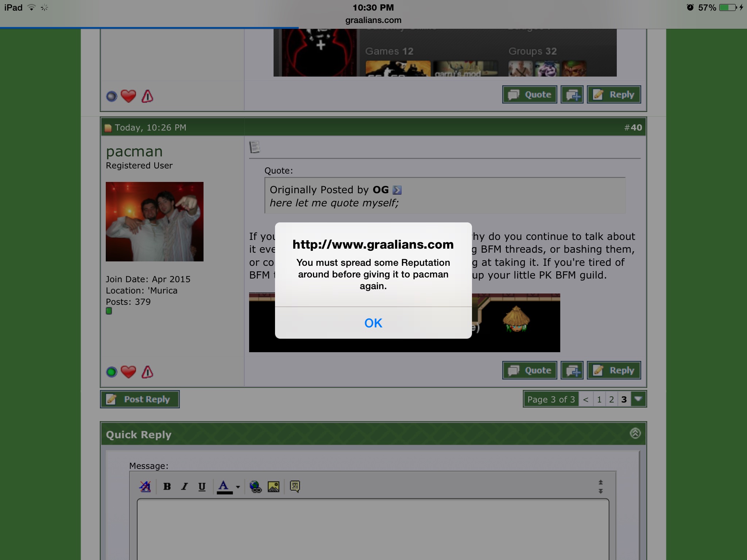Toggle italic formatting in Quick Reply
The width and height of the screenshot is (747, 560).
click(x=185, y=486)
